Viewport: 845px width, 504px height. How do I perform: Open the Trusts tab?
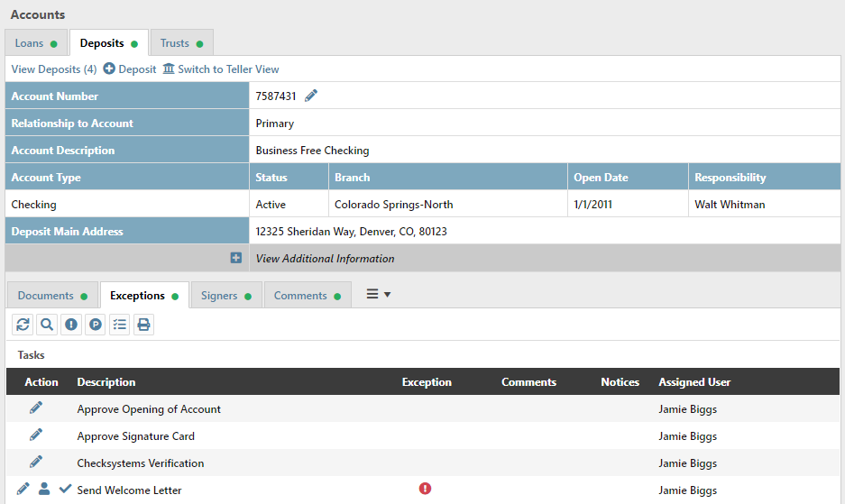click(180, 43)
